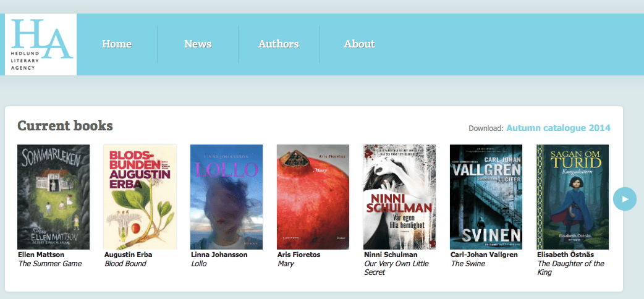This screenshot has height=299, width=644.
Task: Go to the Home page
Action: [x=117, y=44]
